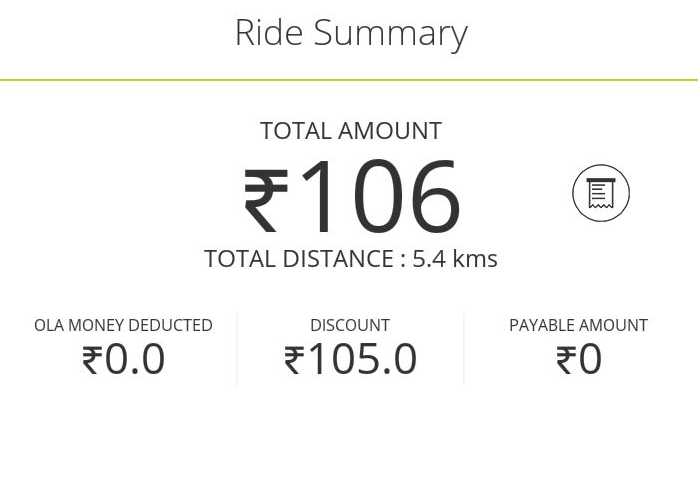698x488 pixels.
Task: Select the TOTAL DISTANCE 5.4 kms text
Action: pyautogui.click(x=351, y=259)
